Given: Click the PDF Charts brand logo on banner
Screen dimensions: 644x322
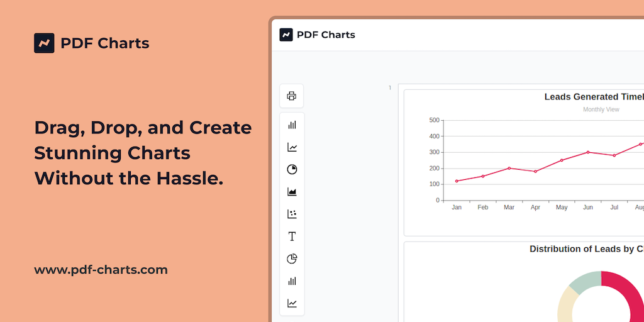Looking at the screenshot, I should [x=44, y=43].
